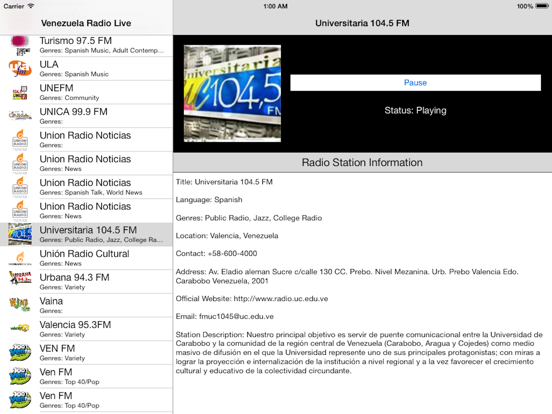Click the Vaina station logo
552x414 pixels.
pyautogui.click(x=20, y=305)
